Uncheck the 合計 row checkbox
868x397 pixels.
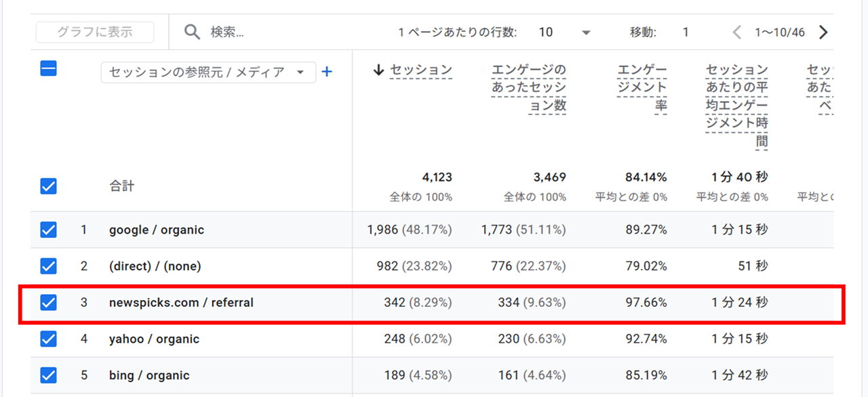(x=48, y=186)
